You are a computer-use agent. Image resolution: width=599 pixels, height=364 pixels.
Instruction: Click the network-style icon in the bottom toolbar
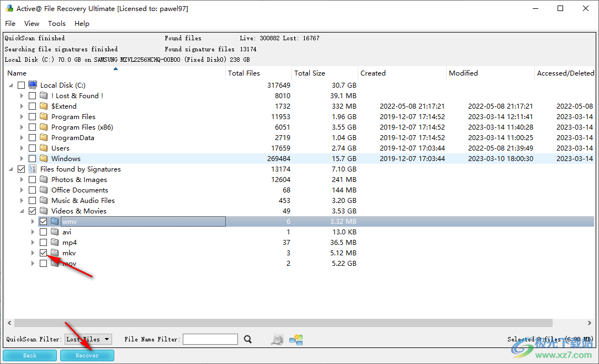(296, 339)
